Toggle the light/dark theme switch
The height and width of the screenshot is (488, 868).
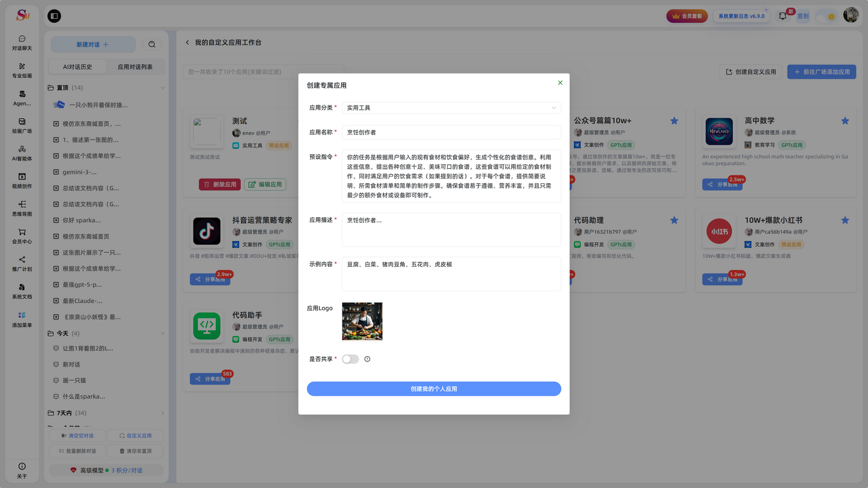[x=826, y=16]
